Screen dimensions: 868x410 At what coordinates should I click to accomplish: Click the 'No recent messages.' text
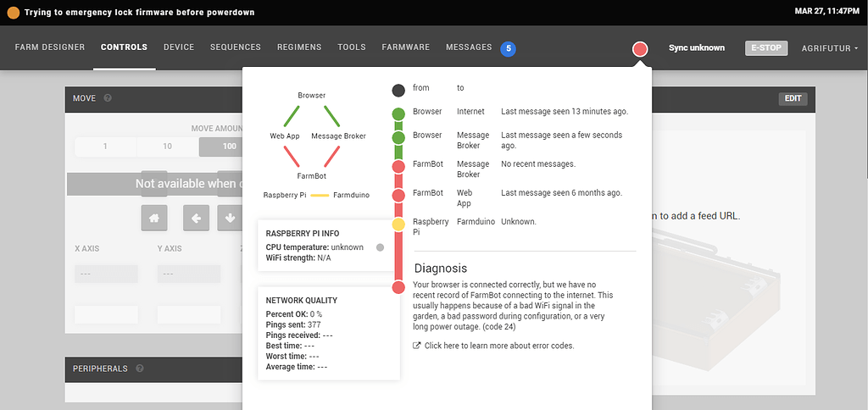[538, 163]
